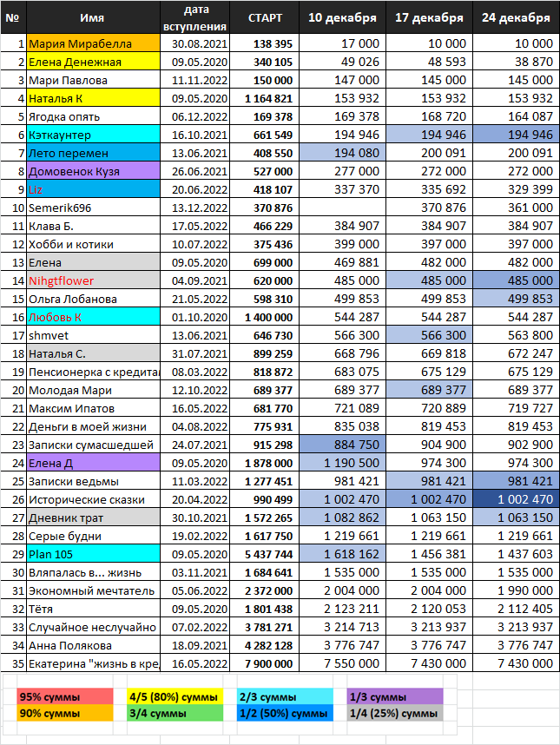The height and width of the screenshot is (745, 560).
Task: Click the cell 'Nihgtflower'
Action: pyautogui.click(x=93, y=280)
